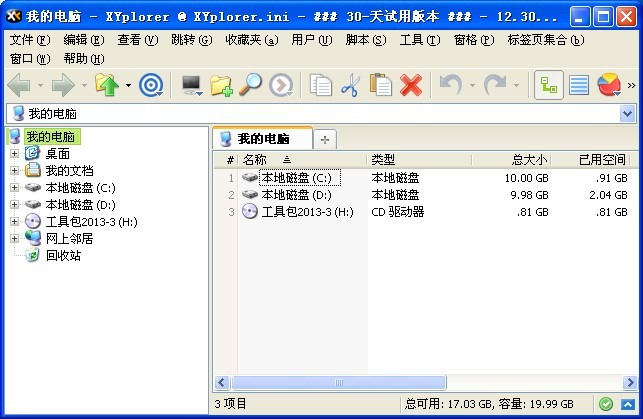Open Forward button history dropdown arrow
The width and height of the screenshot is (643, 419).
point(84,85)
